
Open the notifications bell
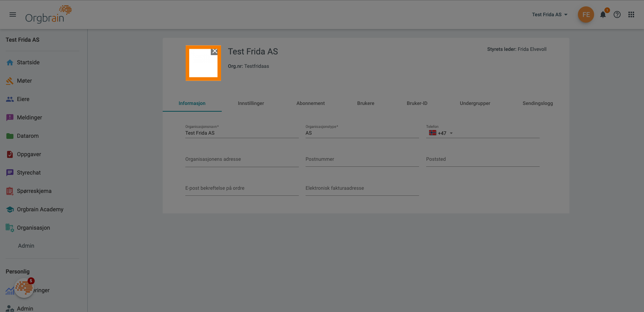(603, 14)
